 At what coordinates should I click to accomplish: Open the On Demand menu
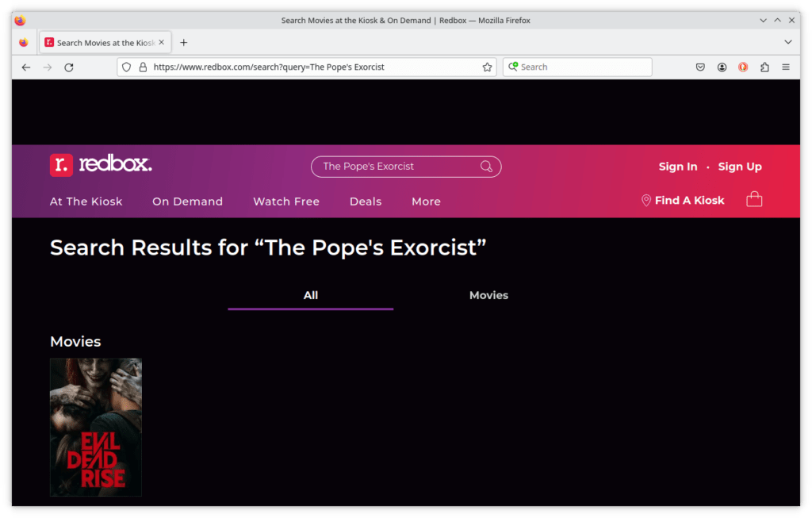pos(187,201)
